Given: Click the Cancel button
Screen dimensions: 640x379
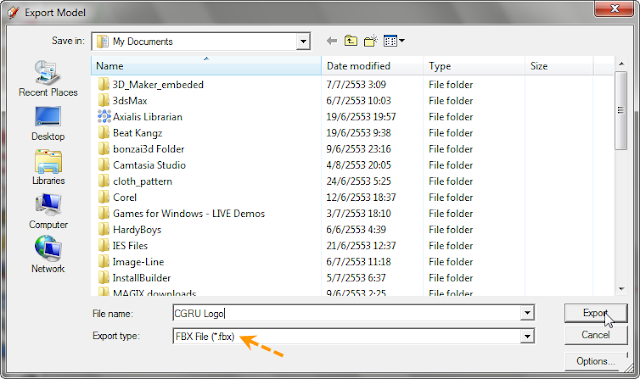Looking at the screenshot, I should point(595,335).
